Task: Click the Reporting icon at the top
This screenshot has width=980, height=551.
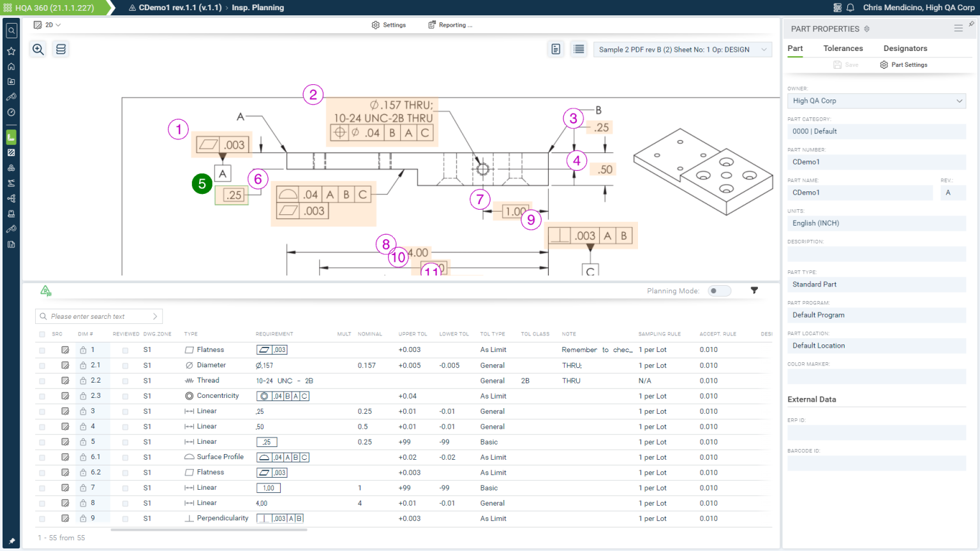Action: pos(431,24)
